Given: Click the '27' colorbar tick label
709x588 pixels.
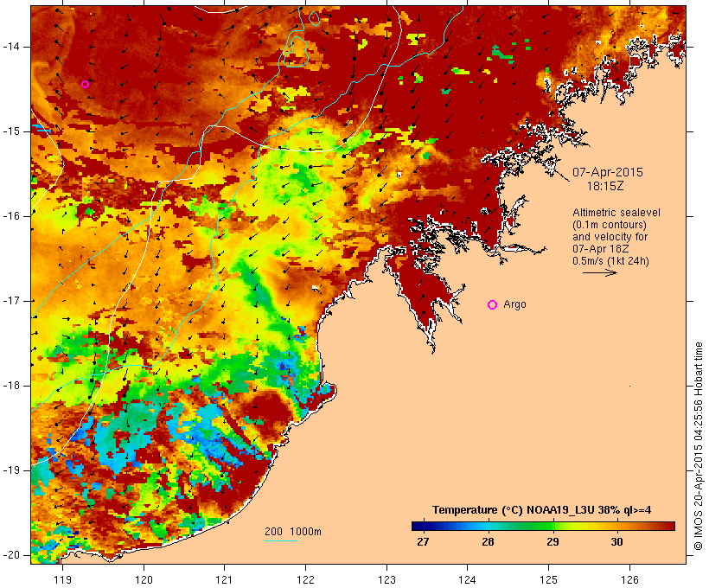Looking at the screenshot, I should click(x=423, y=542).
